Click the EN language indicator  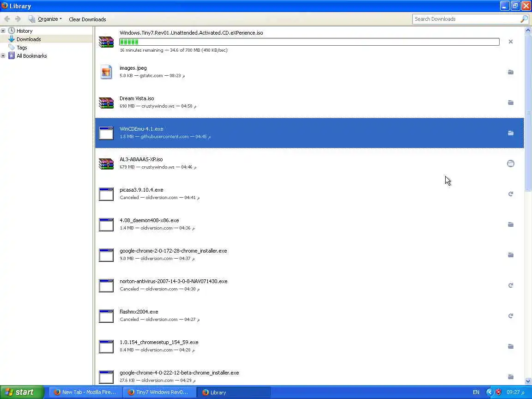(x=476, y=392)
